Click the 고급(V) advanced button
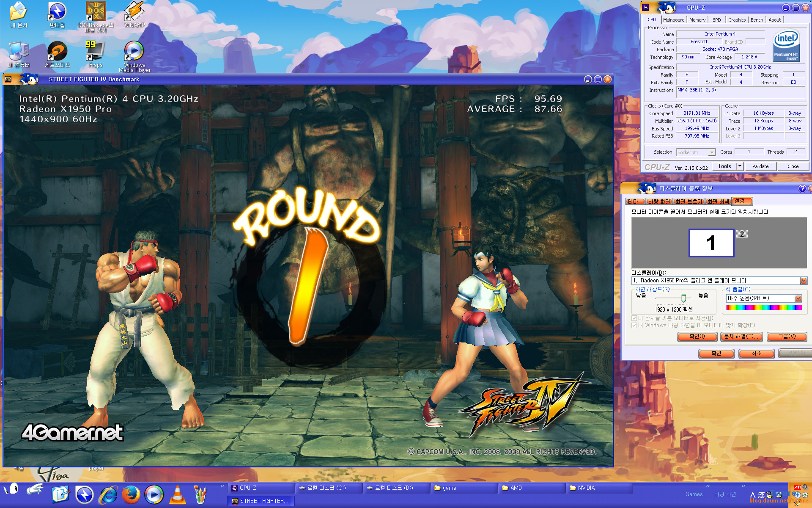 point(787,337)
